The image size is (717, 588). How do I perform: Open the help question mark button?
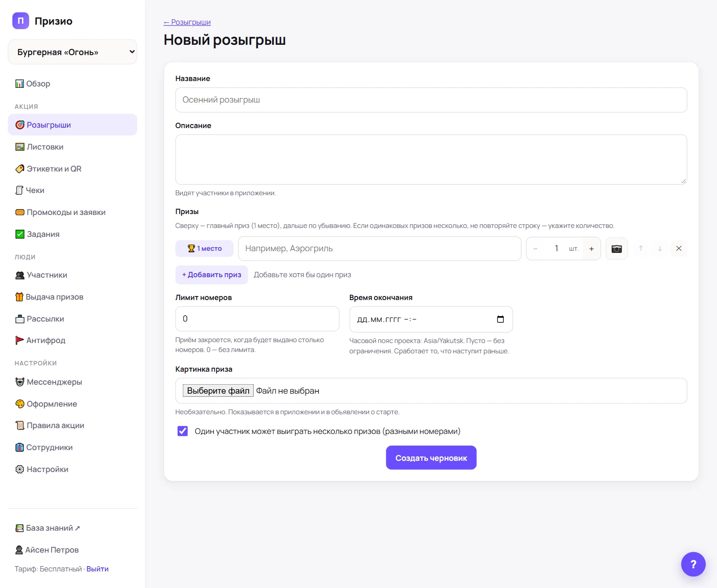click(693, 564)
